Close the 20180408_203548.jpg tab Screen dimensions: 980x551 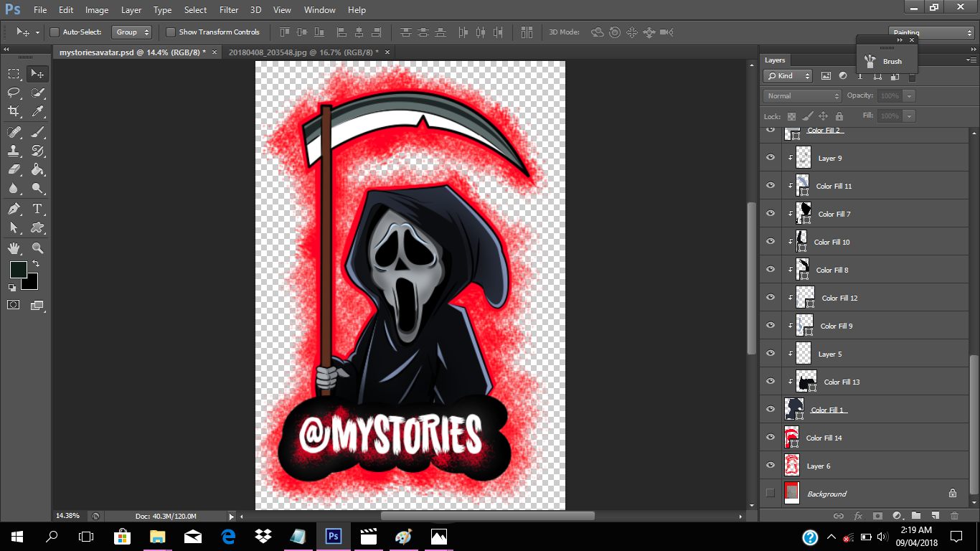point(387,52)
